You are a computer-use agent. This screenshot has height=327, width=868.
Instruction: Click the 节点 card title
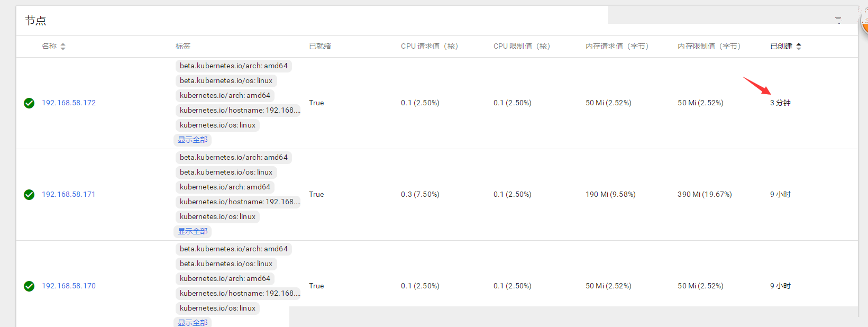coord(35,21)
